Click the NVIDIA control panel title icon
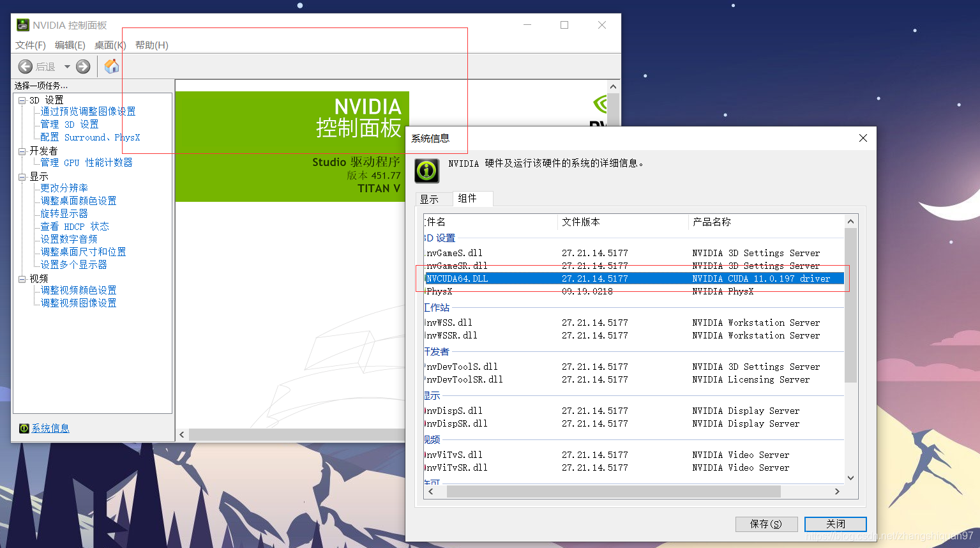This screenshot has width=980, height=548. [23, 25]
